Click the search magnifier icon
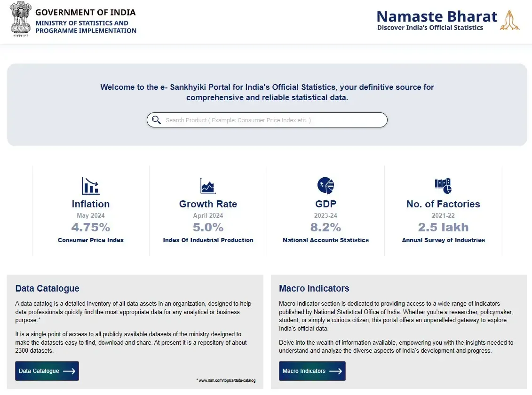The image size is (532, 395). (x=156, y=120)
